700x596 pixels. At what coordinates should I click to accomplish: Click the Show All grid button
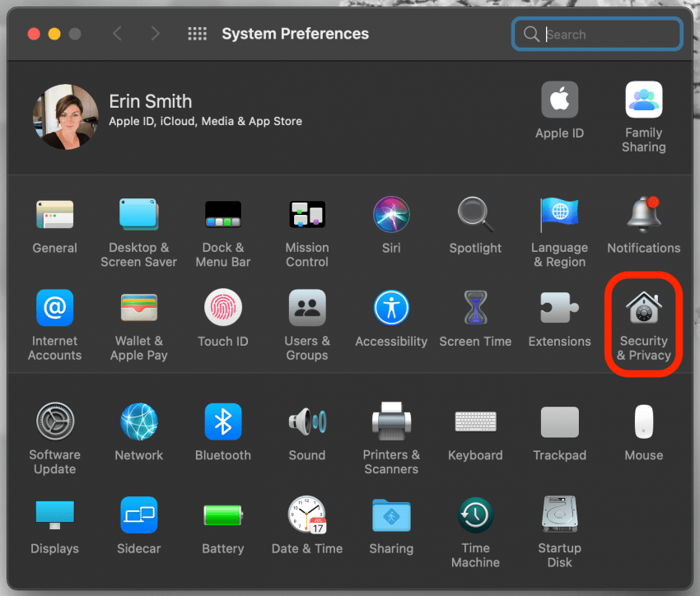click(197, 34)
